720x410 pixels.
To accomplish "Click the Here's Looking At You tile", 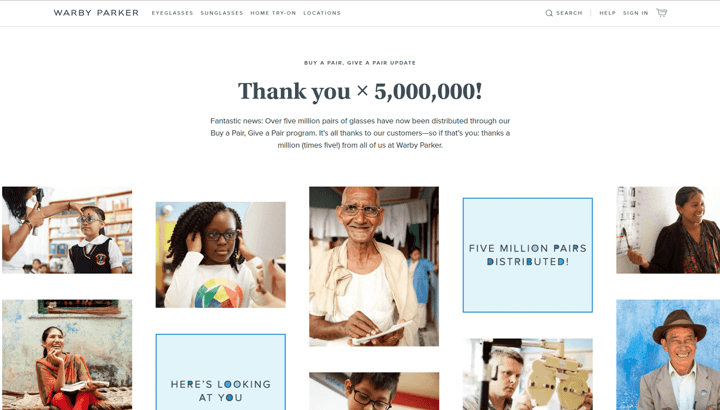I will pyautogui.click(x=220, y=372).
